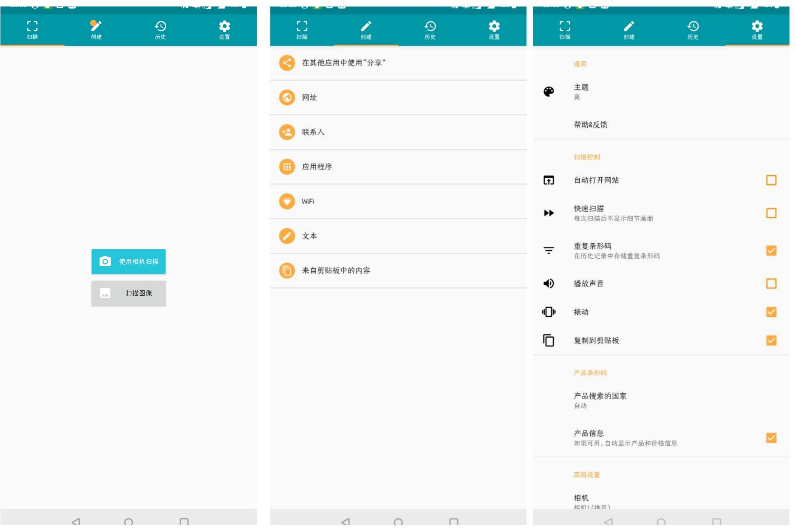This screenshot has width=796, height=532.
Task: Click the 扫描图像 button
Action: [x=128, y=293]
